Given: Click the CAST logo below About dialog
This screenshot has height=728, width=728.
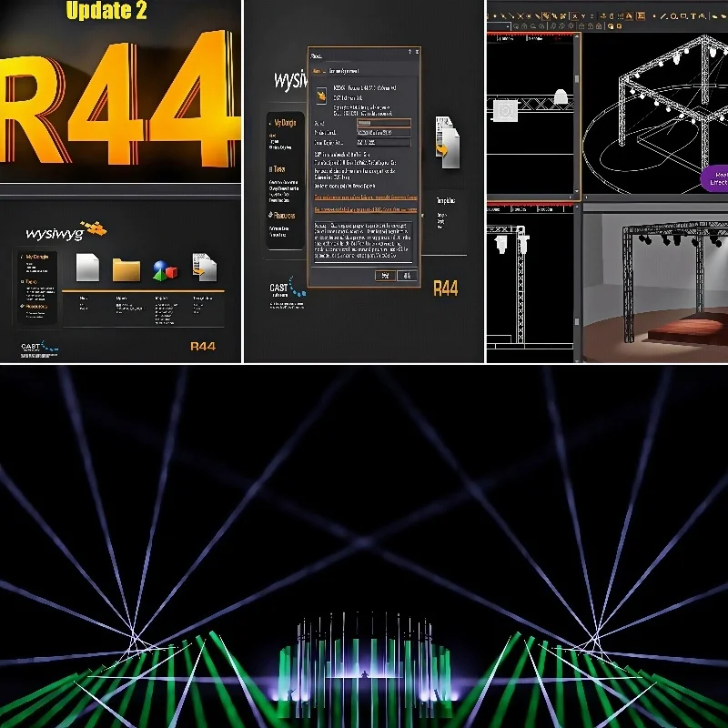Looking at the screenshot, I should click(288, 292).
